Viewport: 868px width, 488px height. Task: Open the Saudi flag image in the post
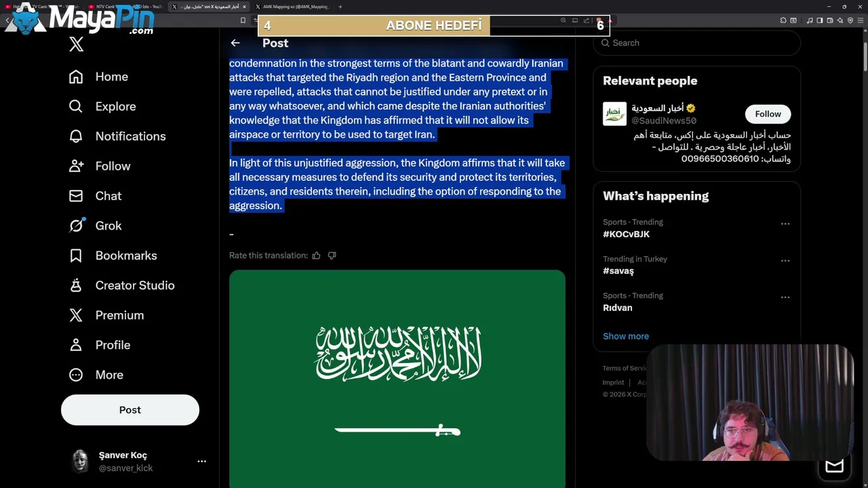tap(397, 379)
